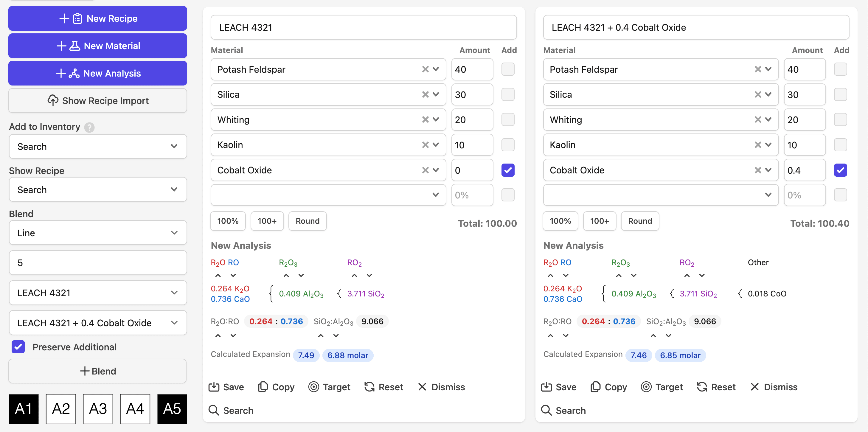Select the A5 blend tile

(172, 409)
